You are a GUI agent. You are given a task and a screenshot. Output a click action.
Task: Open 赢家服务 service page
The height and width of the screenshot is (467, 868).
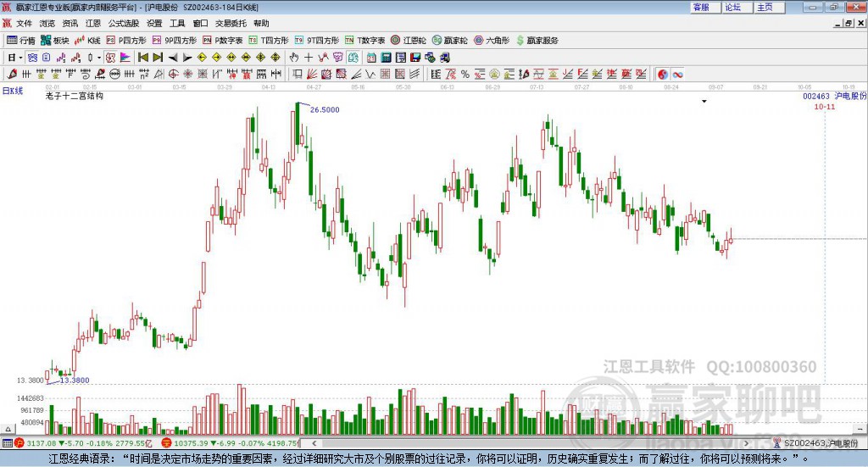(x=537, y=41)
